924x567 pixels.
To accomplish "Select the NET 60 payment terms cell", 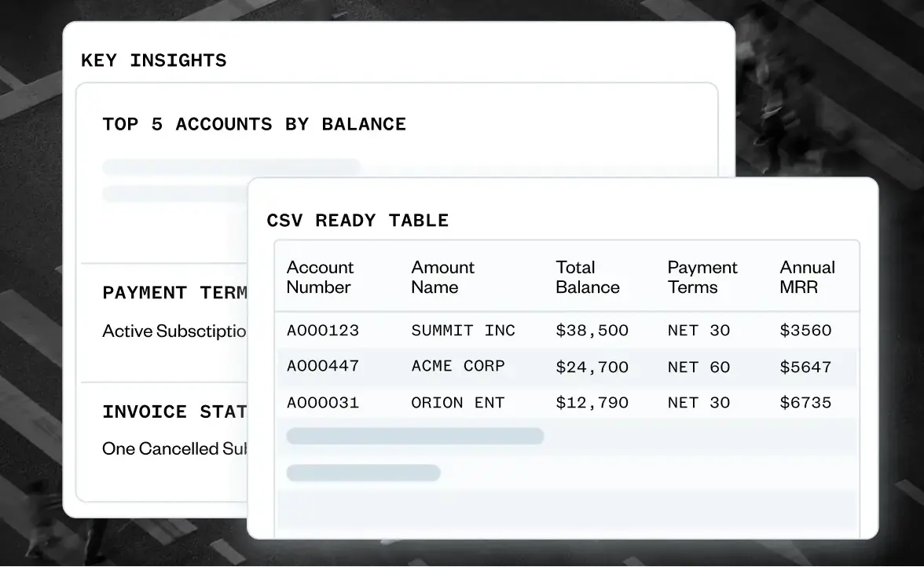I will [698, 367].
